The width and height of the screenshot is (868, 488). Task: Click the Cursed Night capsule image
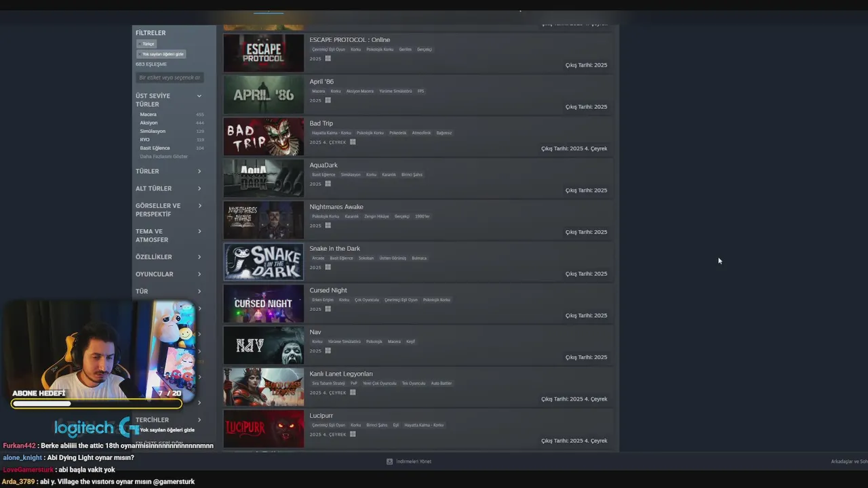(264, 304)
